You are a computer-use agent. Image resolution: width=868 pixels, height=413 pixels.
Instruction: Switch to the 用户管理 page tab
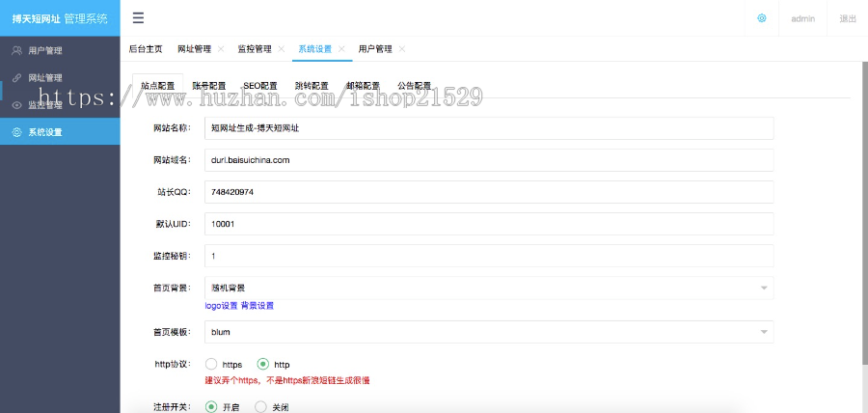(375, 48)
